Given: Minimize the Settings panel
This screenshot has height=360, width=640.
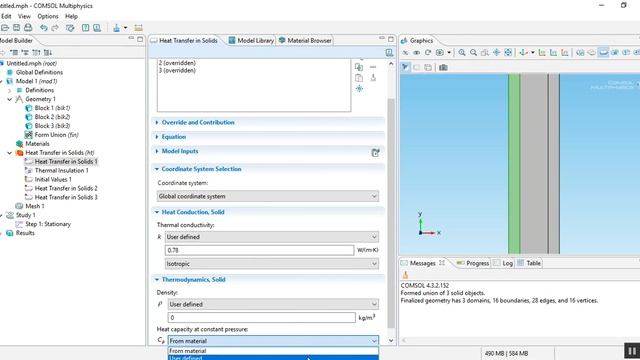Looking at the screenshot, I should [382, 38].
